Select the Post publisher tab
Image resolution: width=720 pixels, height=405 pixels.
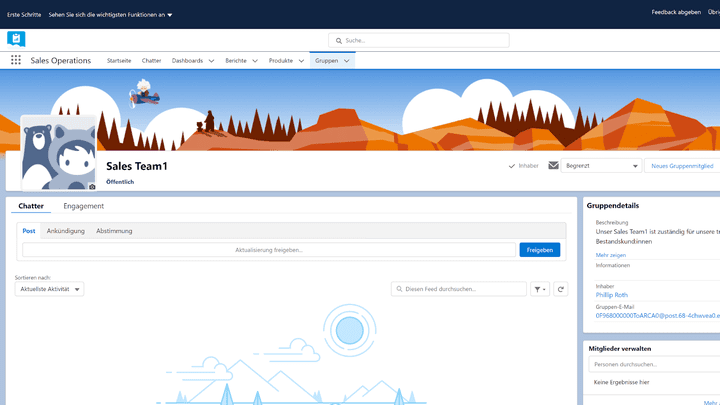(x=29, y=231)
